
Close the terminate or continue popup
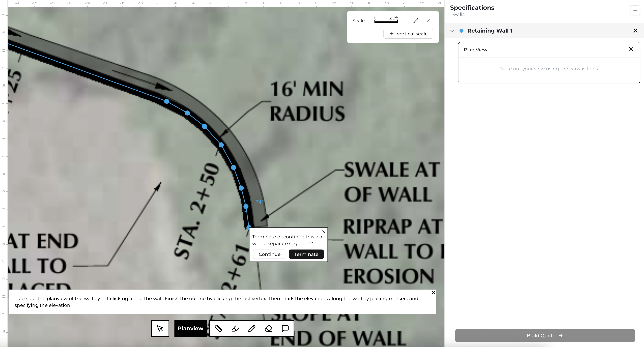coord(324,232)
